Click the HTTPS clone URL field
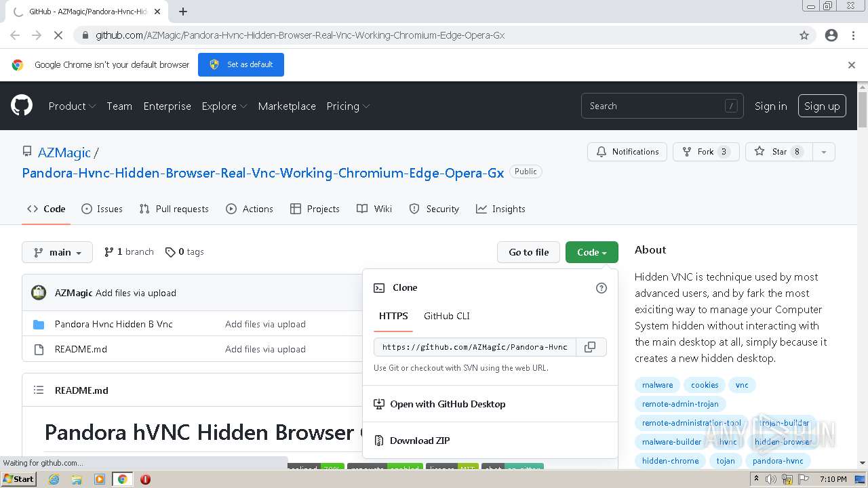This screenshot has height=488, width=868. (475, 347)
